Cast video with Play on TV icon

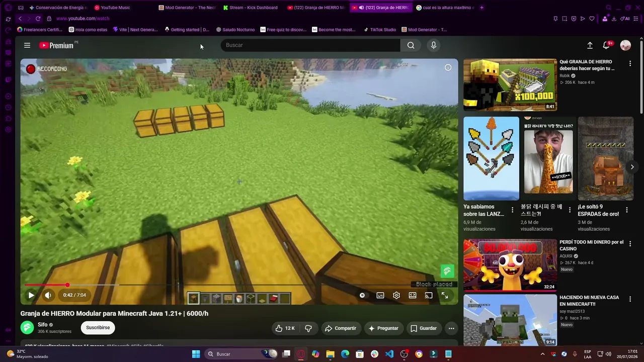429,295
